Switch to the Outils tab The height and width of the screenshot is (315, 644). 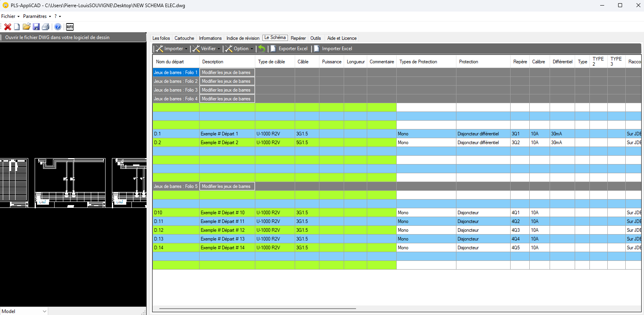316,38
